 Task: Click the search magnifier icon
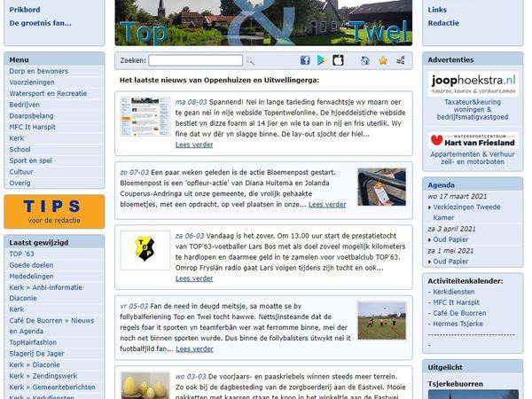click(x=250, y=60)
